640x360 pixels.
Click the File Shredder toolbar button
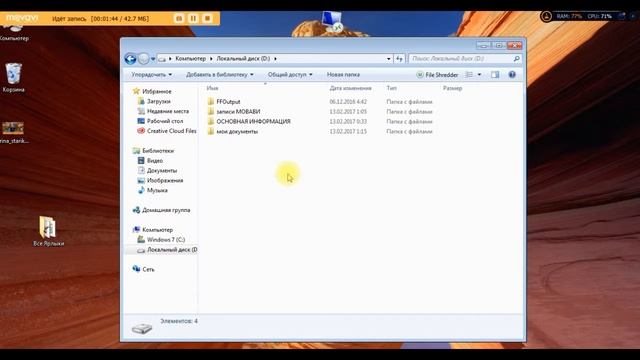pyautogui.click(x=437, y=75)
